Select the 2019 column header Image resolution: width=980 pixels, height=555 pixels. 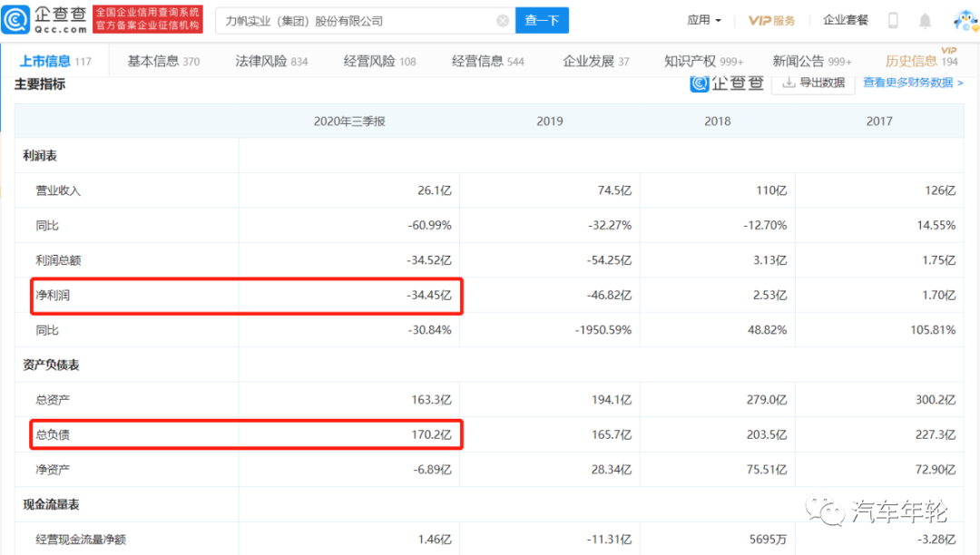550,122
